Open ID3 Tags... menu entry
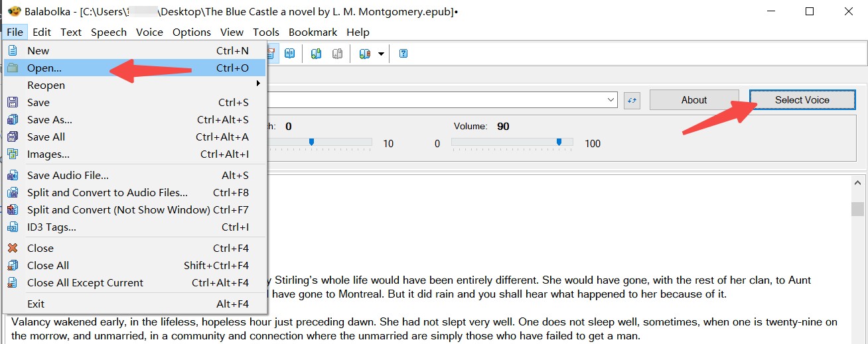The width and height of the screenshot is (868, 344). point(135,227)
